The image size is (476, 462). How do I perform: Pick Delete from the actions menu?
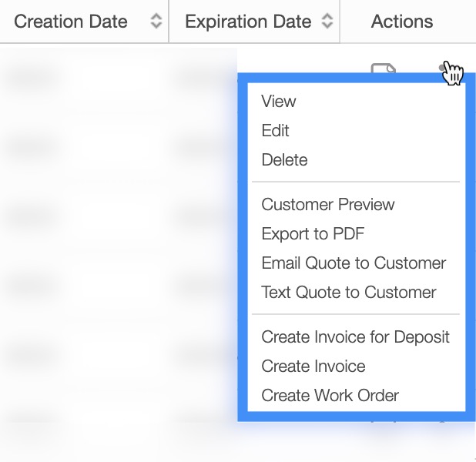pos(284,159)
